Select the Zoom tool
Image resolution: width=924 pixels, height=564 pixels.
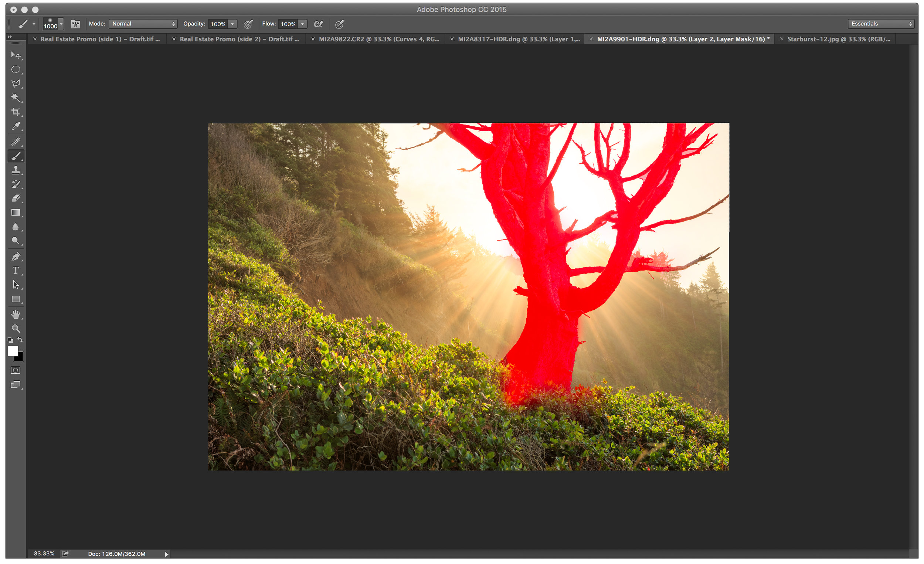click(x=16, y=329)
